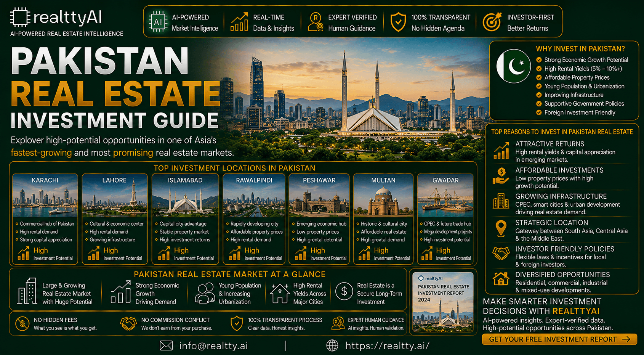This screenshot has width=644, height=355.
Task: Click the 'CPEC & future trade hub' text
Action: tap(447, 224)
